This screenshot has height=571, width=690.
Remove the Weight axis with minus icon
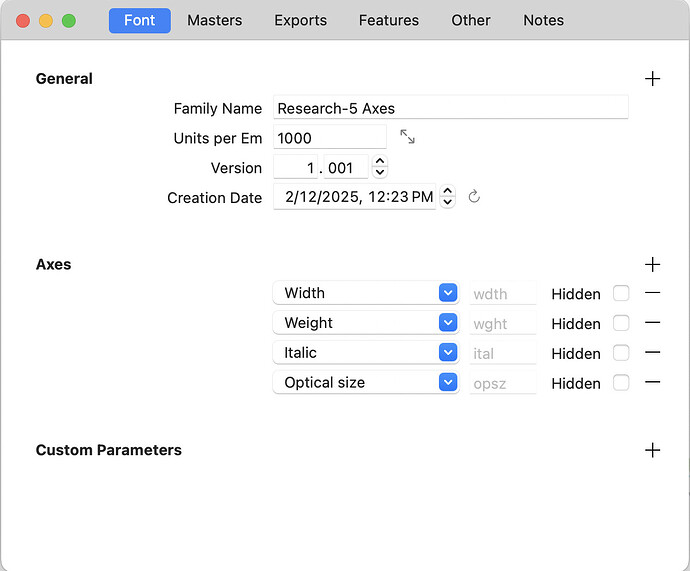pos(653,323)
